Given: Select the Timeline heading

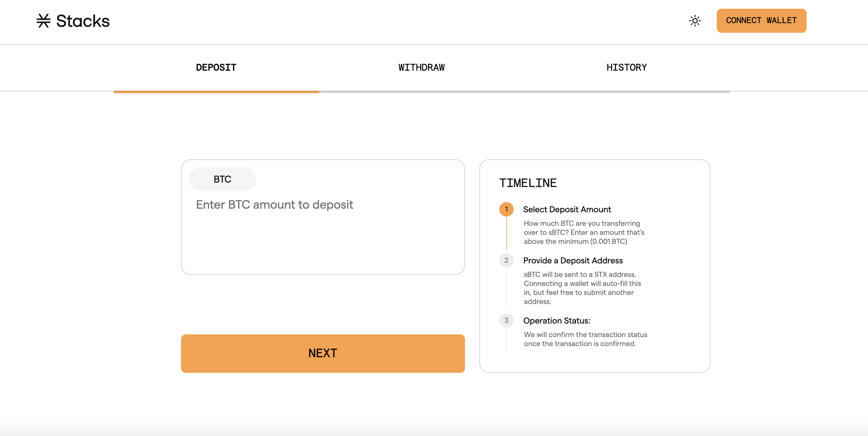Looking at the screenshot, I should coord(528,183).
